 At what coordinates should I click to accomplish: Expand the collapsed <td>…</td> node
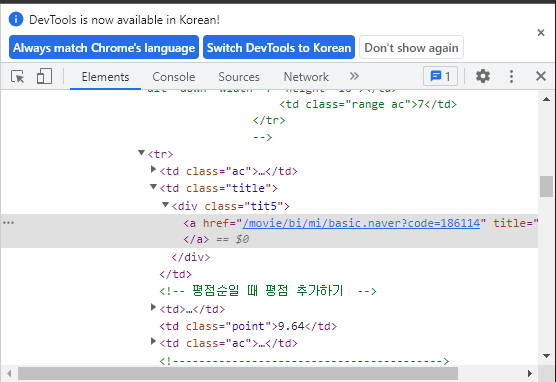tap(153, 307)
